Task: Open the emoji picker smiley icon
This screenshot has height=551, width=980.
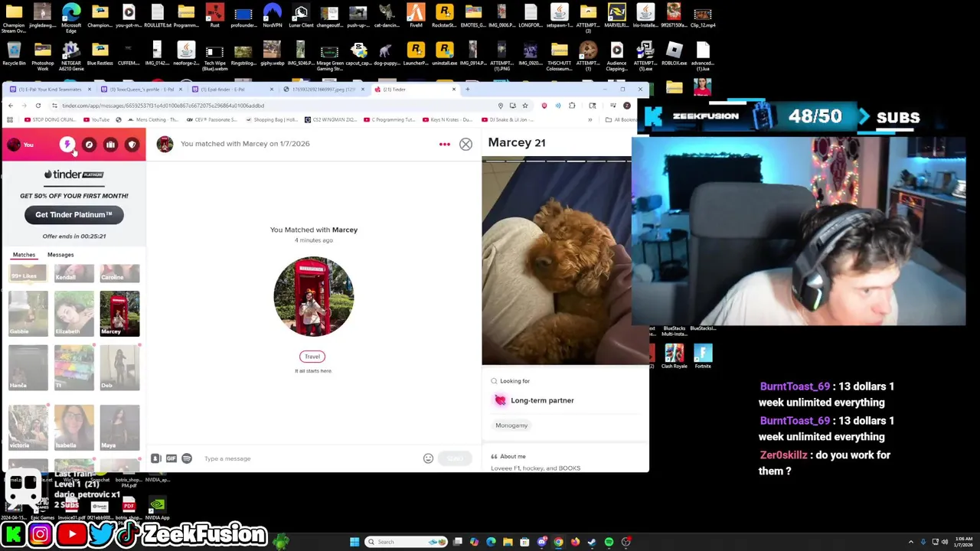Action: pyautogui.click(x=428, y=458)
